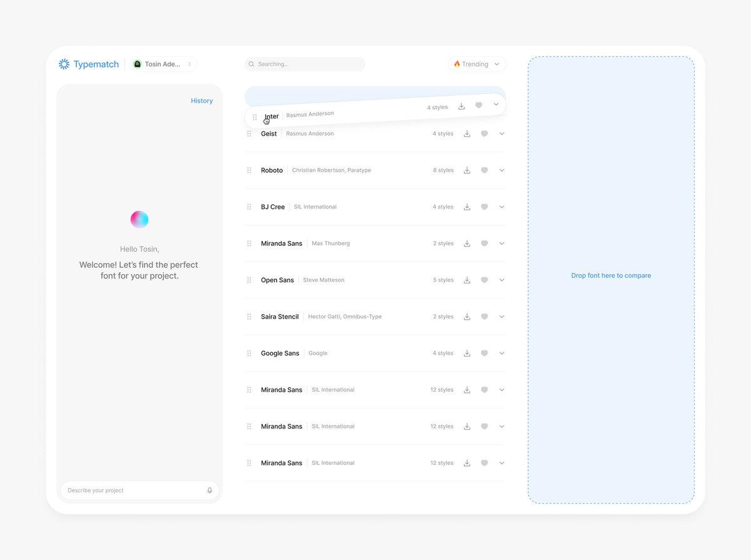The height and width of the screenshot is (560, 751).
Task: Select the Open Sans font name
Action: point(277,280)
